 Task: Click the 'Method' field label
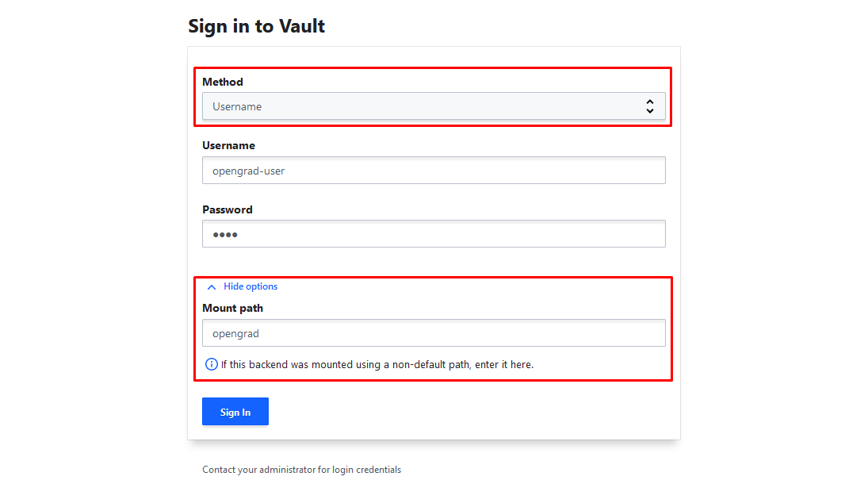click(223, 82)
